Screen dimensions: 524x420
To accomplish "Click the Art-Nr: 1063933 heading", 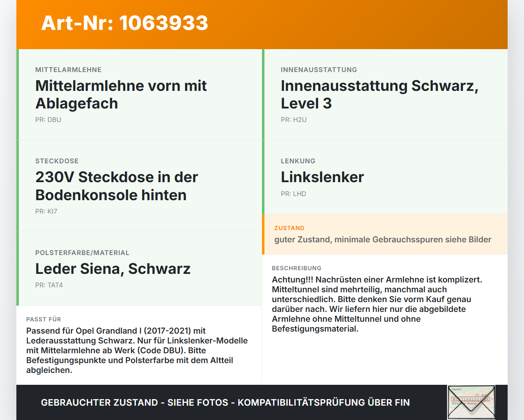I will [124, 23].
